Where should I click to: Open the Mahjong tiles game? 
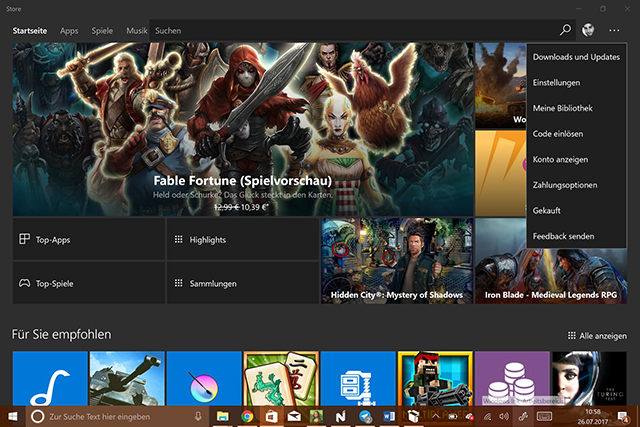coord(281,378)
